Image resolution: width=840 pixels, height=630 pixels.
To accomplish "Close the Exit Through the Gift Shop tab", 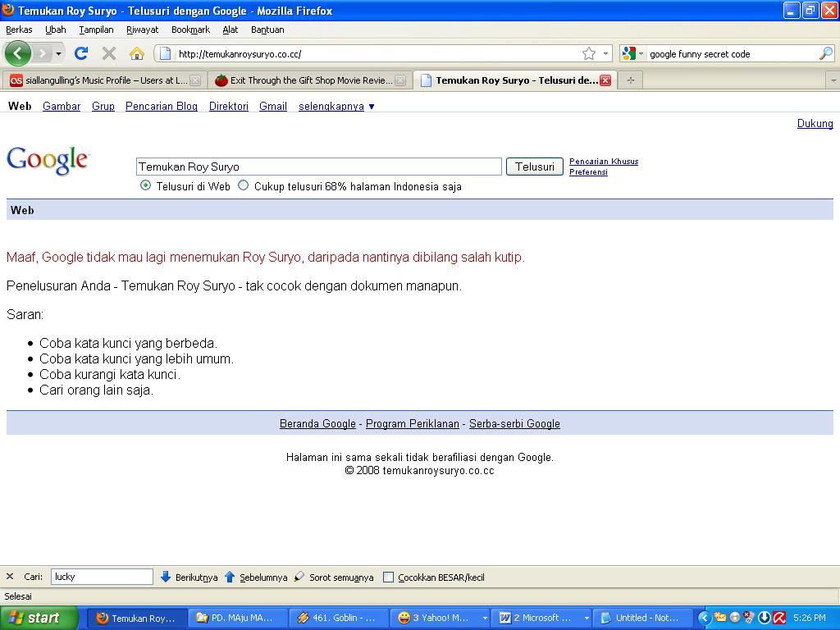I will coord(400,80).
